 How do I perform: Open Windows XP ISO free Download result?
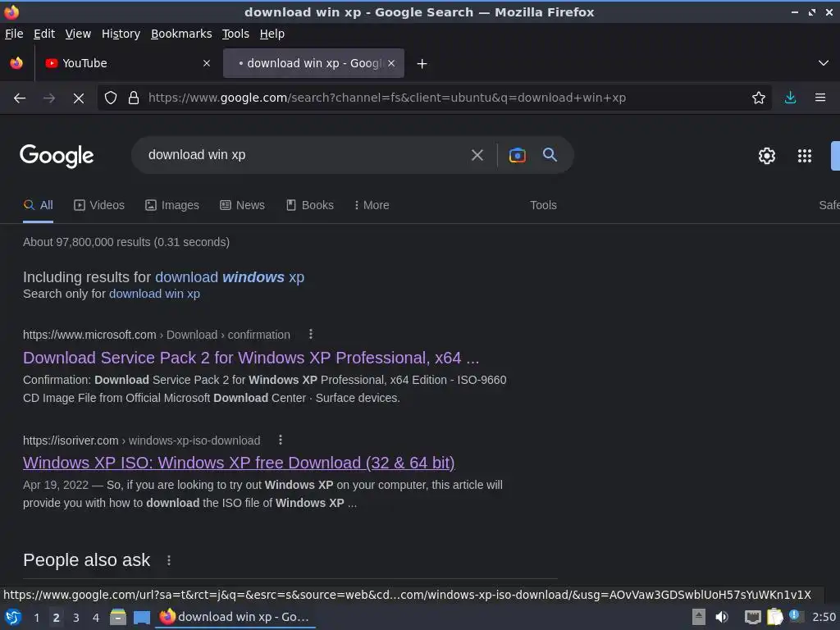click(x=239, y=463)
